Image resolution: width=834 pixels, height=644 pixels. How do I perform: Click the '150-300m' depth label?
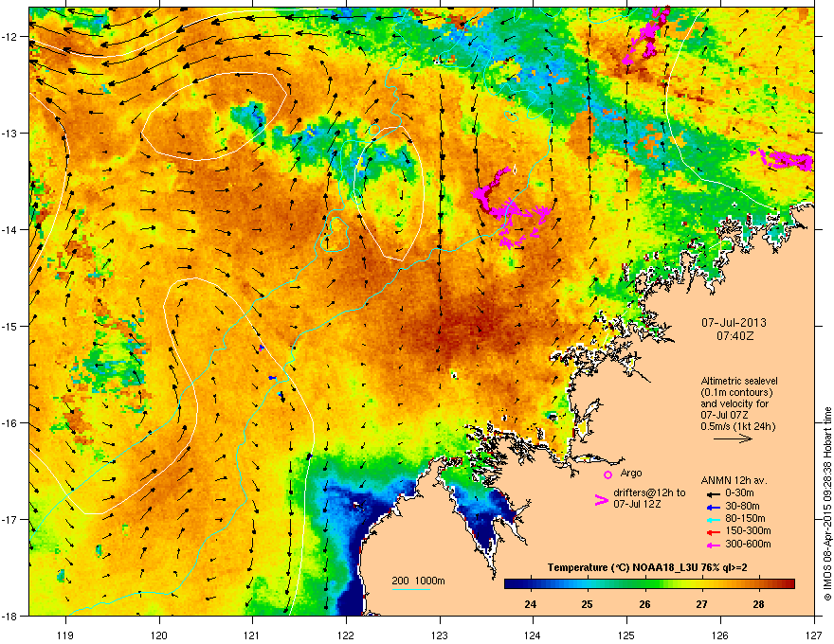pyautogui.click(x=748, y=530)
